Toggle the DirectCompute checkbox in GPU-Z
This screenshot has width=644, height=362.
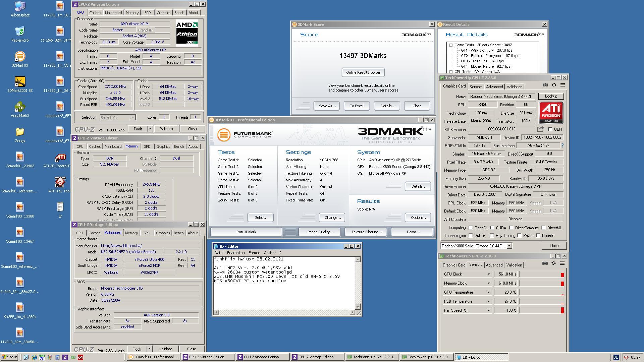(x=512, y=228)
